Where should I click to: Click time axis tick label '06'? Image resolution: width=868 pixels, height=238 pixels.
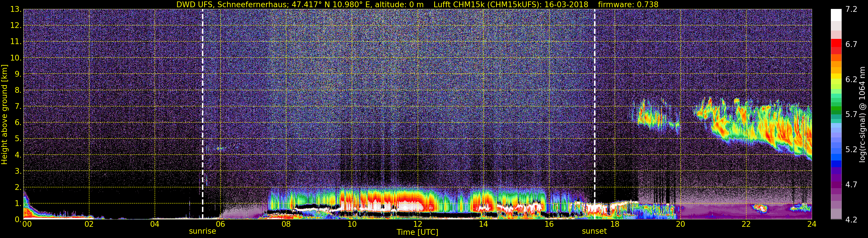[x=220, y=224]
